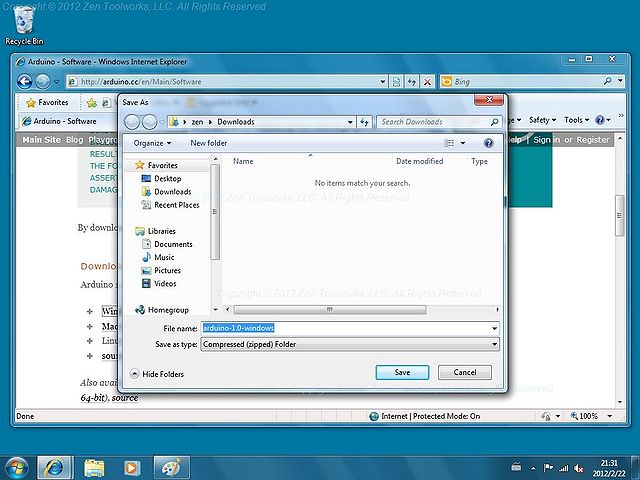Click the Favorites group in navigation pane
The height and width of the screenshot is (480, 640).
point(162,165)
